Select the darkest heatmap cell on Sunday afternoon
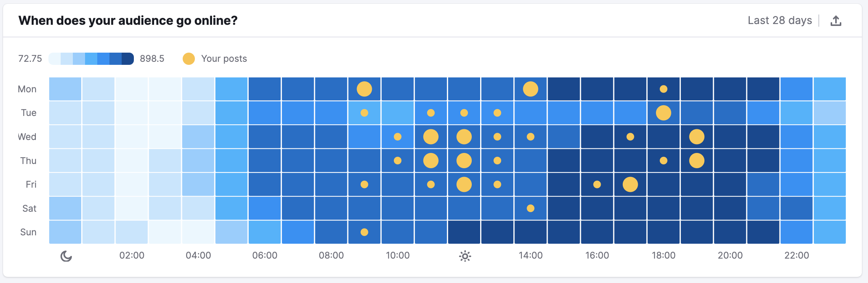 [497, 232]
